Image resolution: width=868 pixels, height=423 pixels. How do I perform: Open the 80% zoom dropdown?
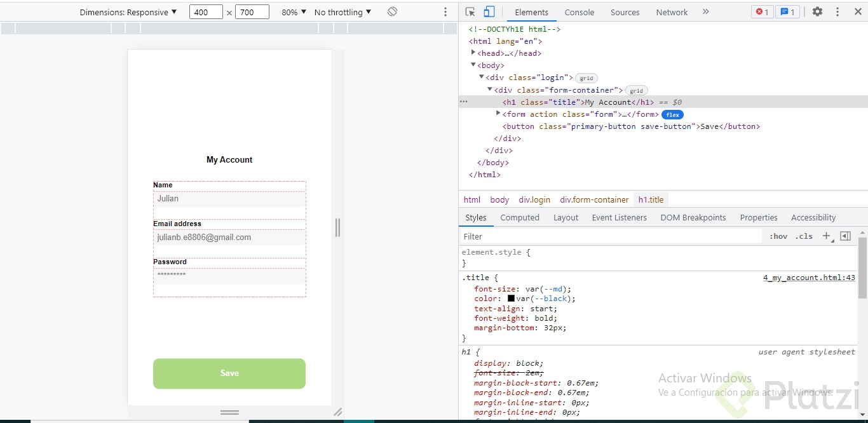tap(294, 12)
